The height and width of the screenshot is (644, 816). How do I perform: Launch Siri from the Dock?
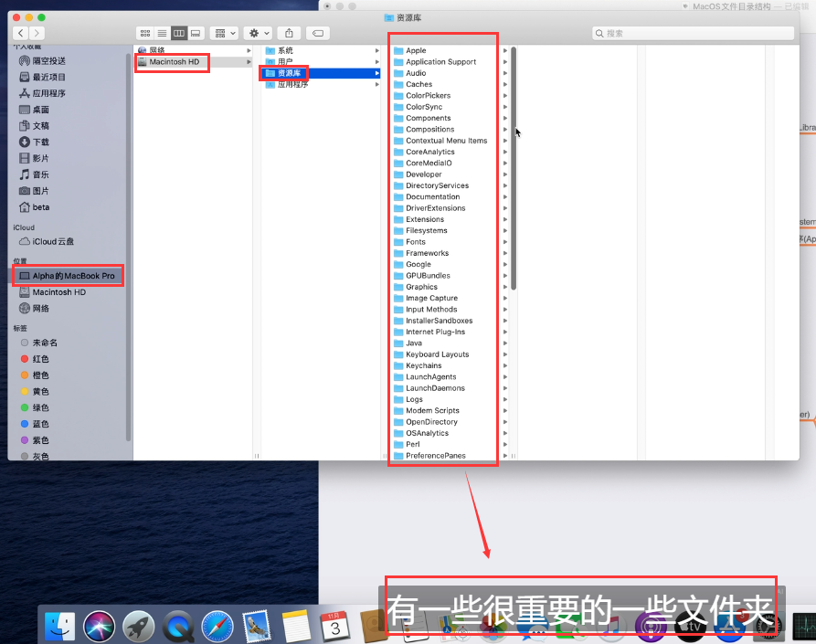(99, 626)
